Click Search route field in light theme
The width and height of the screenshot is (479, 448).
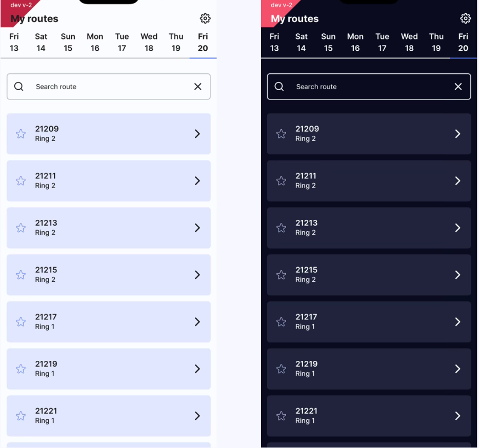[108, 87]
